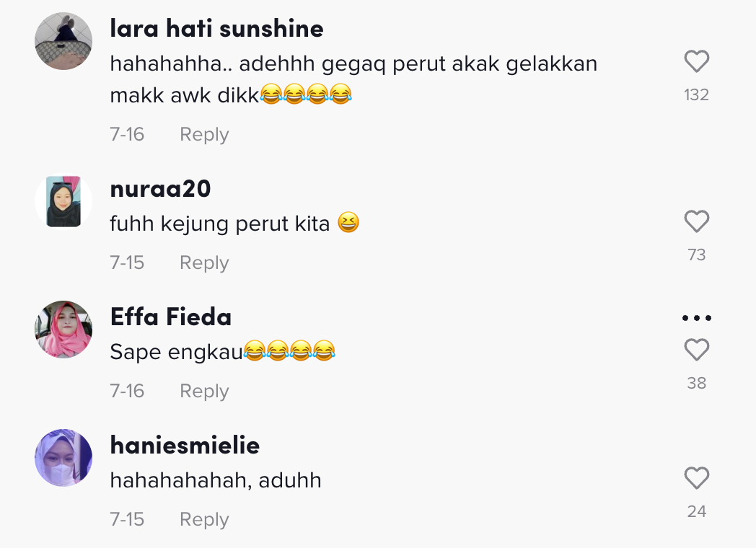This screenshot has width=756, height=548.
Task: Visit Effa Fieda username link
Action: pos(171,317)
